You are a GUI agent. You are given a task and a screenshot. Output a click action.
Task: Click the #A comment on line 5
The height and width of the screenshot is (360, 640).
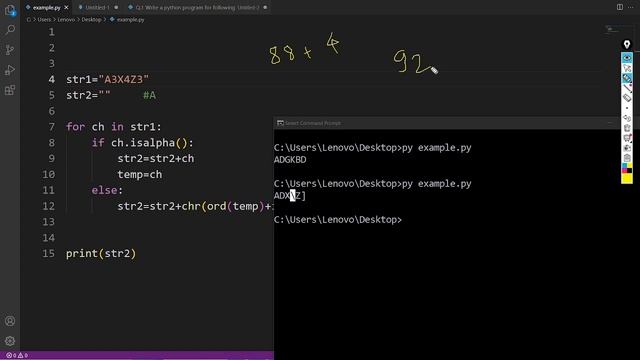point(149,95)
